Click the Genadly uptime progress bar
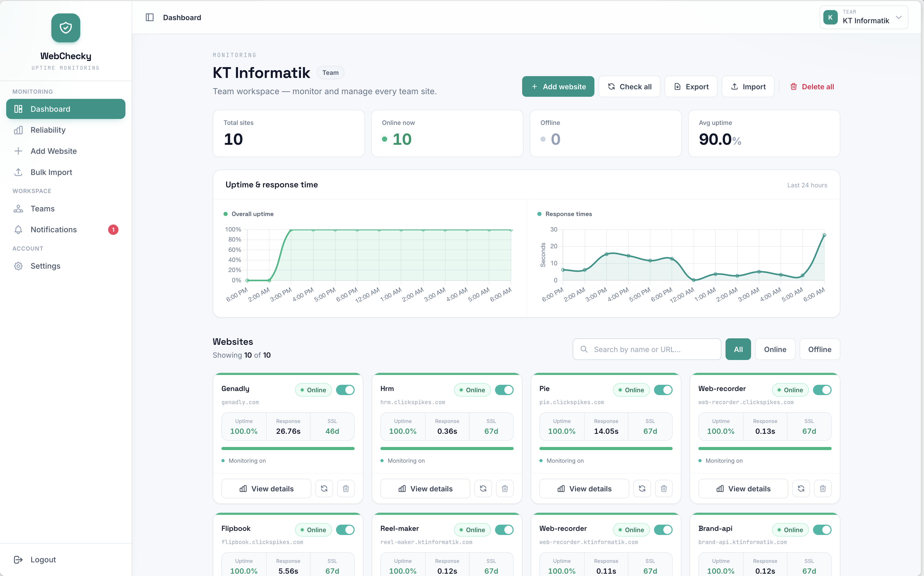The height and width of the screenshot is (576, 924). coord(288,448)
